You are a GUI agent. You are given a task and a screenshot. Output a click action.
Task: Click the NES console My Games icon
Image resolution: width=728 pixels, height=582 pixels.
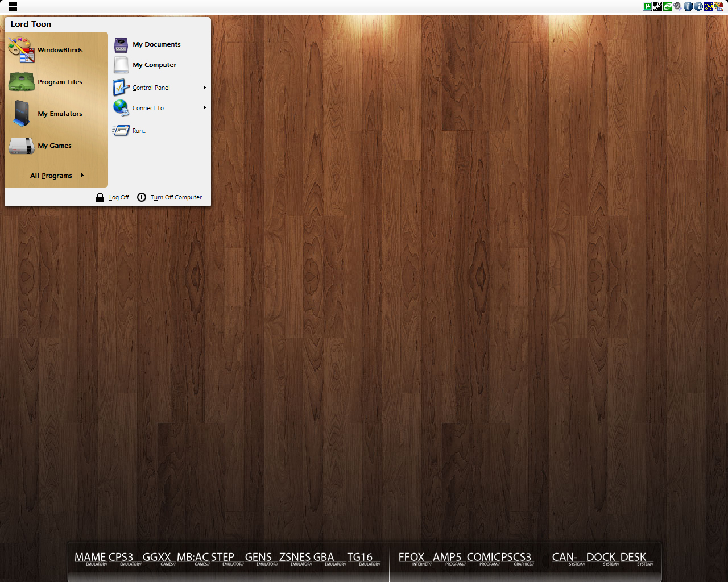[x=22, y=145]
